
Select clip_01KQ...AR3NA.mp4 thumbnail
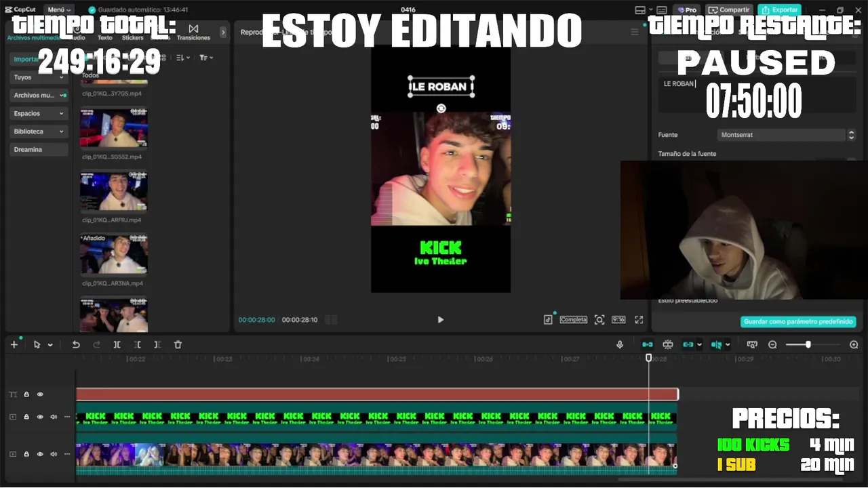click(114, 253)
